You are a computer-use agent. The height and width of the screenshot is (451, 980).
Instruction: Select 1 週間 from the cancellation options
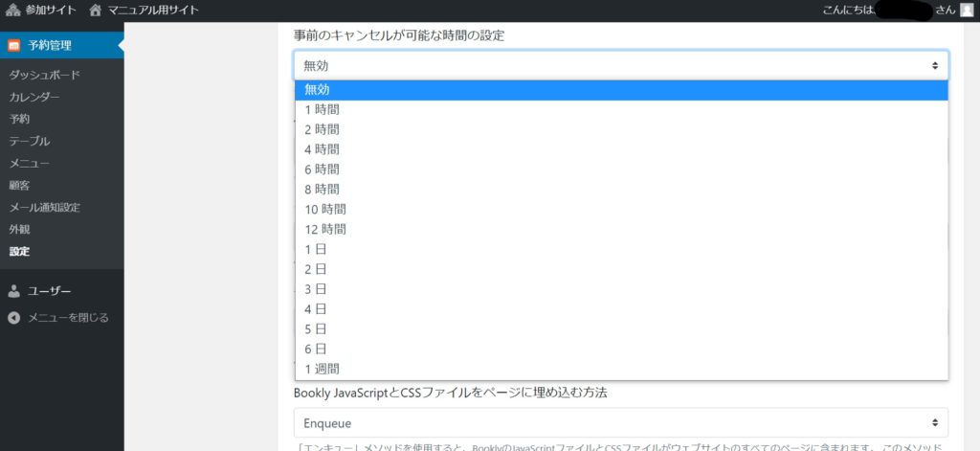[x=322, y=369]
